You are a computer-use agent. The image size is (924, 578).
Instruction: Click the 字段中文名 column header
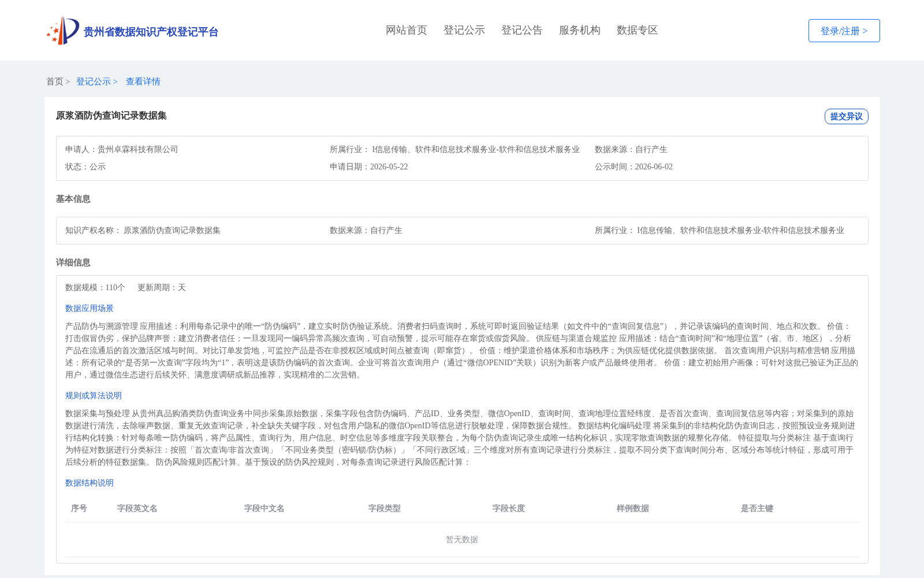pos(264,508)
